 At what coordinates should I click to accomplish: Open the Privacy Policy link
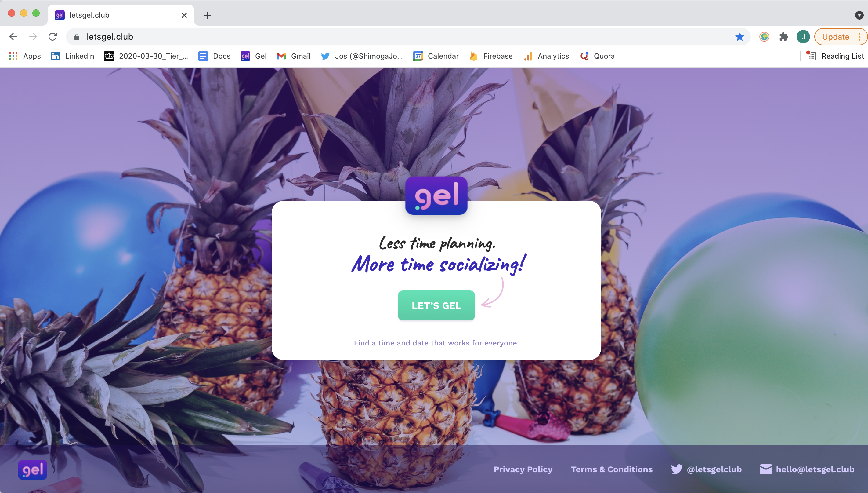click(x=523, y=469)
